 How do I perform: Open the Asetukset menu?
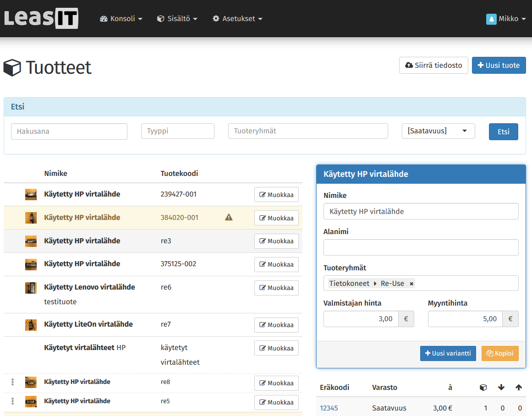[x=237, y=19]
